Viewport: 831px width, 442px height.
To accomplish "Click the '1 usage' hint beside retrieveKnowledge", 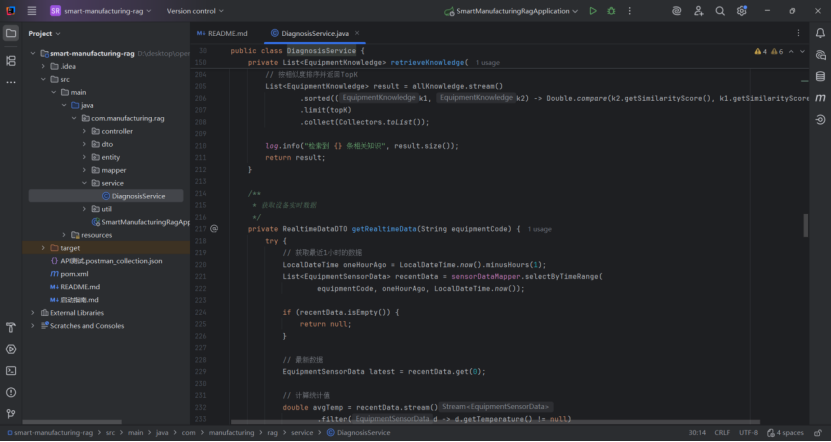I will (x=487, y=63).
